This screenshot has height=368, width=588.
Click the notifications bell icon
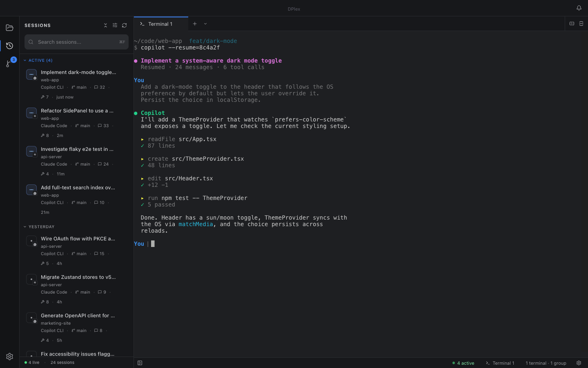(x=579, y=8)
